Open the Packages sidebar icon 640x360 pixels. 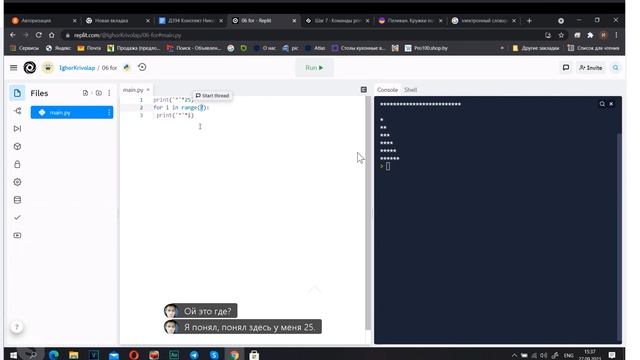tap(17, 147)
